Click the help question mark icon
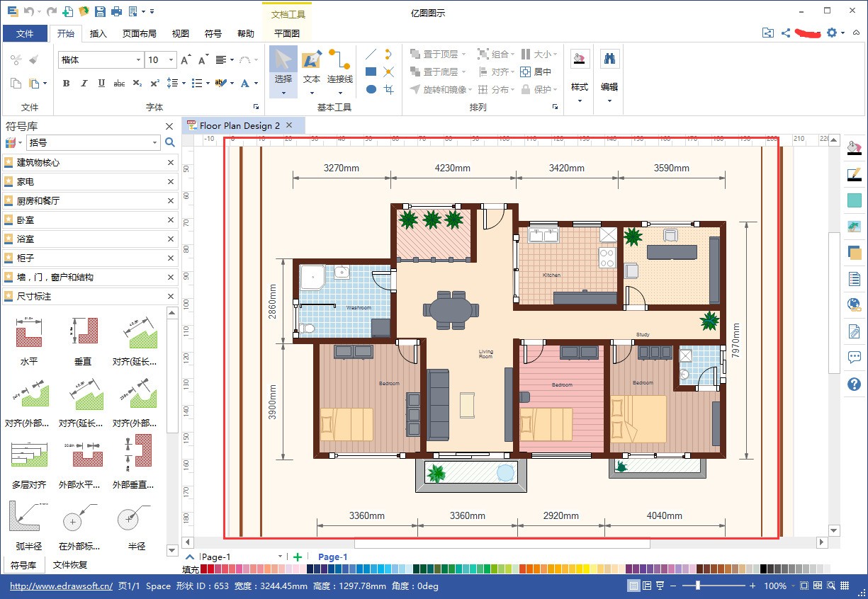Screen dimensions: 868x599 coord(854,384)
